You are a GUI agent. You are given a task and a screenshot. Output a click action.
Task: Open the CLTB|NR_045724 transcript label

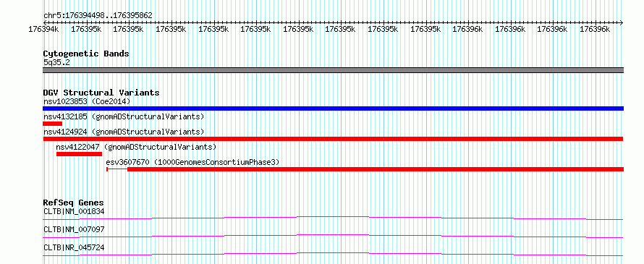74,247
